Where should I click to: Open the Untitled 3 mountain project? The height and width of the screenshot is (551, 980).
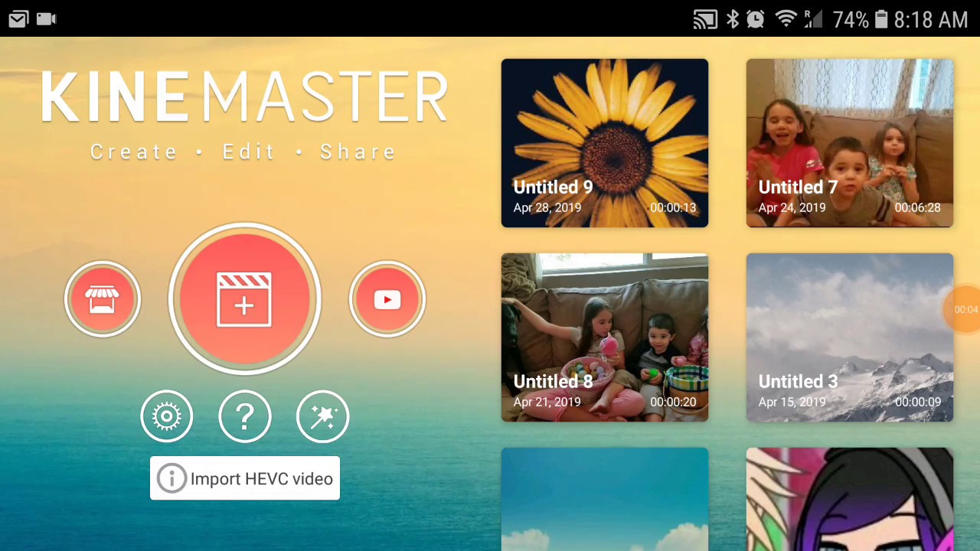pyautogui.click(x=850, y=337)
